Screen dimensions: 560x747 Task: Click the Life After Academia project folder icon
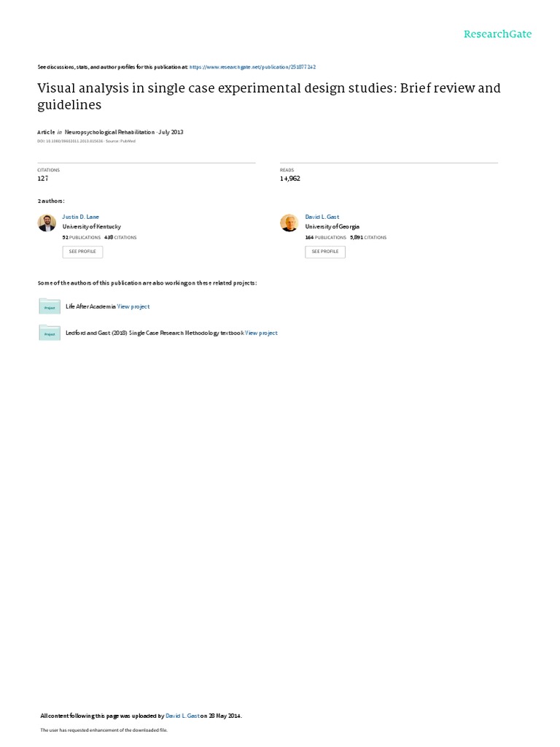click(x=50, y=306)
